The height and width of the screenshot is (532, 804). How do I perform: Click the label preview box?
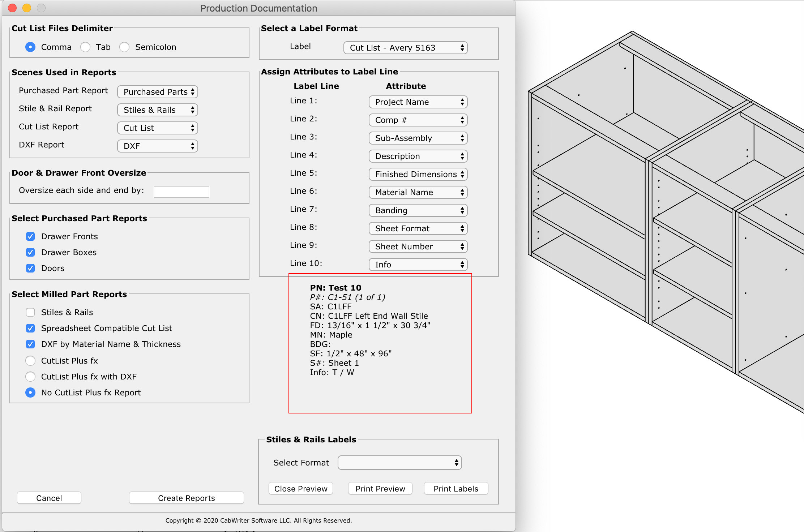tap(380, 343)
